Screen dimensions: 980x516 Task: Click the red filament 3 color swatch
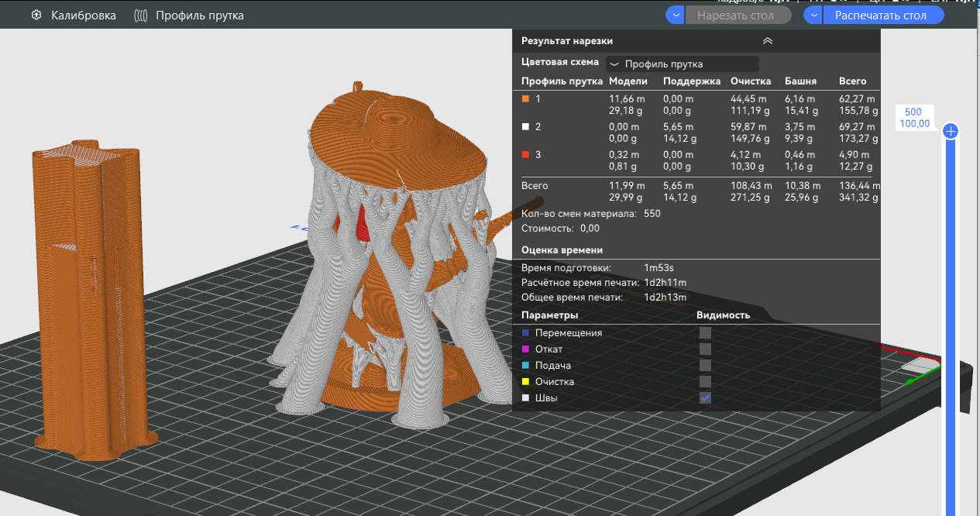tap(525, 155)
